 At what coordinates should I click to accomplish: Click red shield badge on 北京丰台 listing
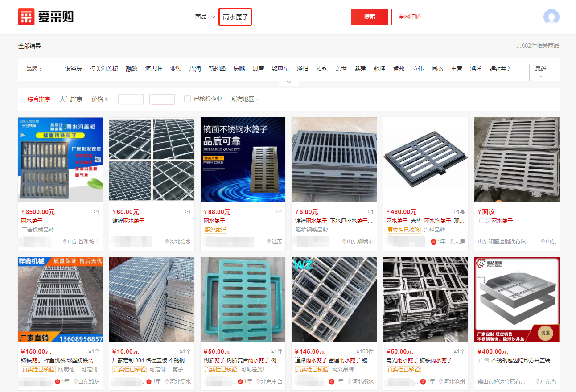(241, 382)
